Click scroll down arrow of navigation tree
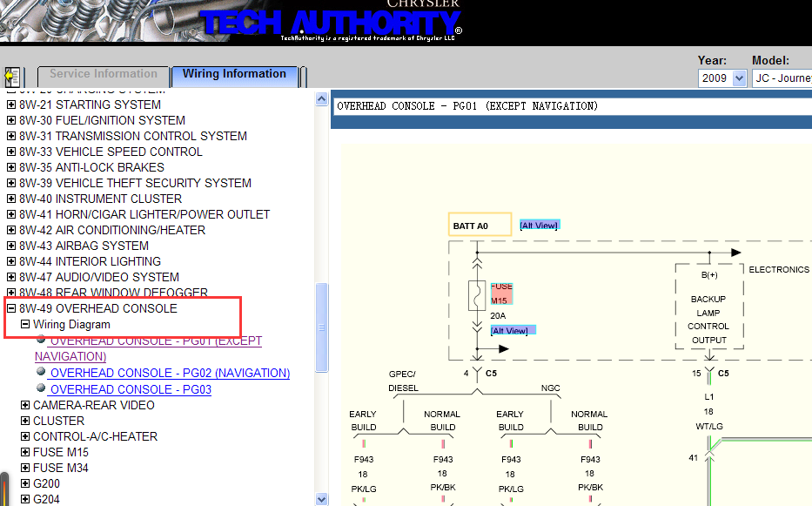The image size is (812, 506). tap(322, 499)
